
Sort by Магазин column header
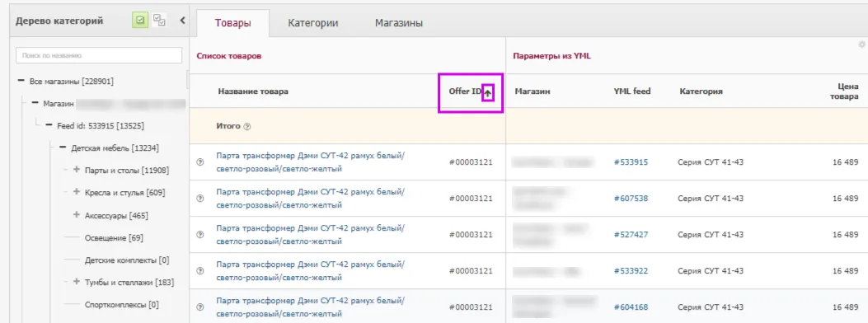[532, 91]
